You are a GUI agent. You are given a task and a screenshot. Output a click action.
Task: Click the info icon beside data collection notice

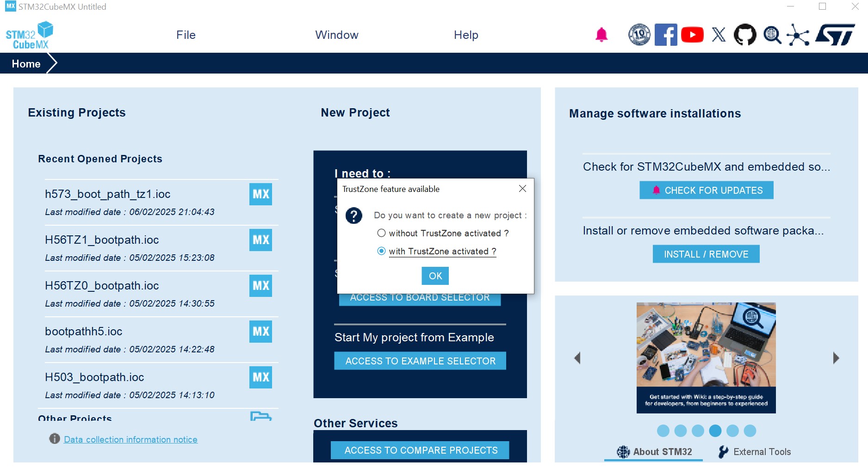click(x=55, y=439)
